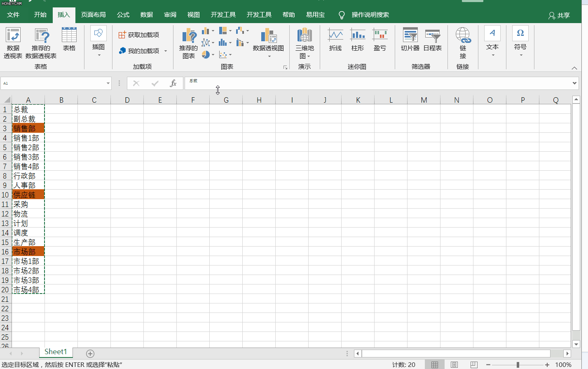Viewport: 588px width, 369px height.
Task: Open the 文本 text menu
Action: point(492,41)
